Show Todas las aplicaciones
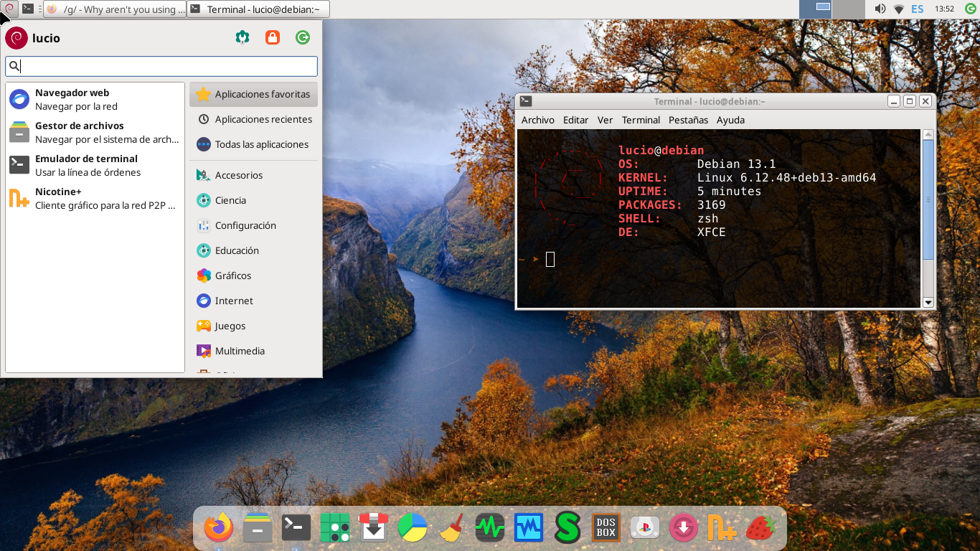The height and width of the screenshot is (551, 980). 254,144
